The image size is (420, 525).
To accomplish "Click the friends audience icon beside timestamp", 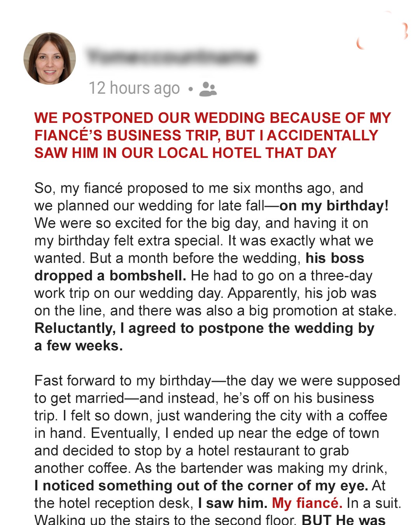I will click(x=208, y=89).
